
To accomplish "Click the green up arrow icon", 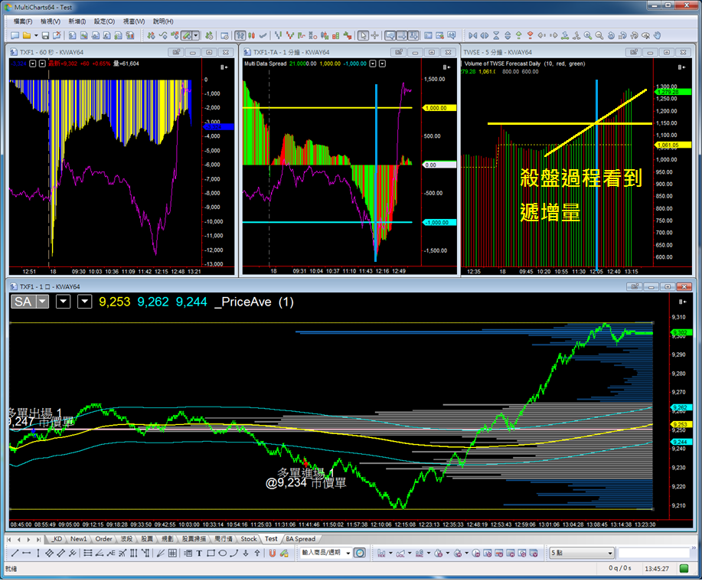I will [x=519, y=35].
